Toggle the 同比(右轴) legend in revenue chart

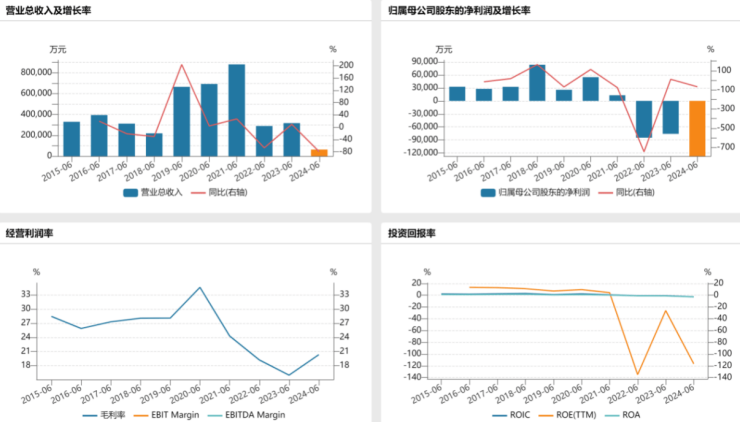(219, 193)
